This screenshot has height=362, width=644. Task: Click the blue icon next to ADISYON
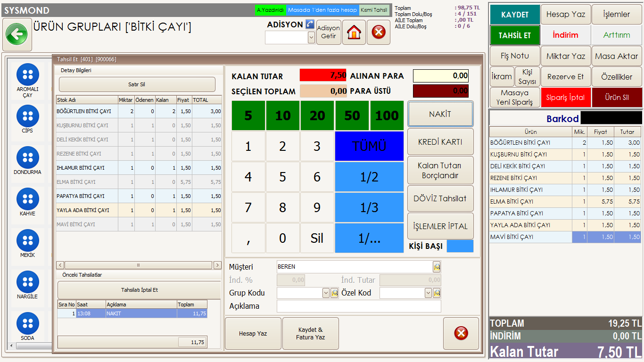[309, 24]
